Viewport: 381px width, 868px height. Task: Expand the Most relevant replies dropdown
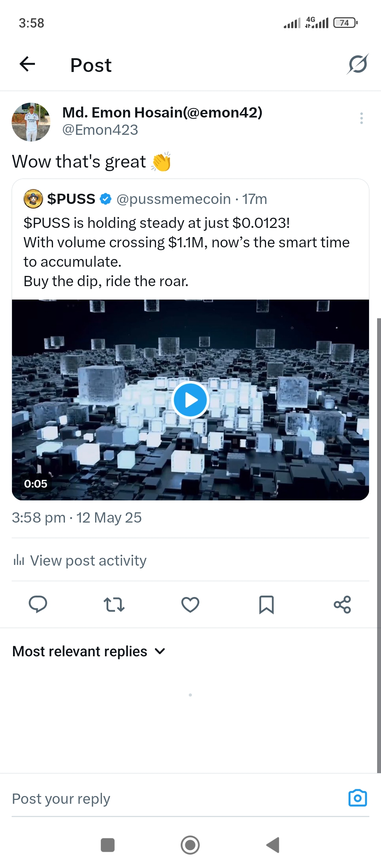(x=89, y=651)
